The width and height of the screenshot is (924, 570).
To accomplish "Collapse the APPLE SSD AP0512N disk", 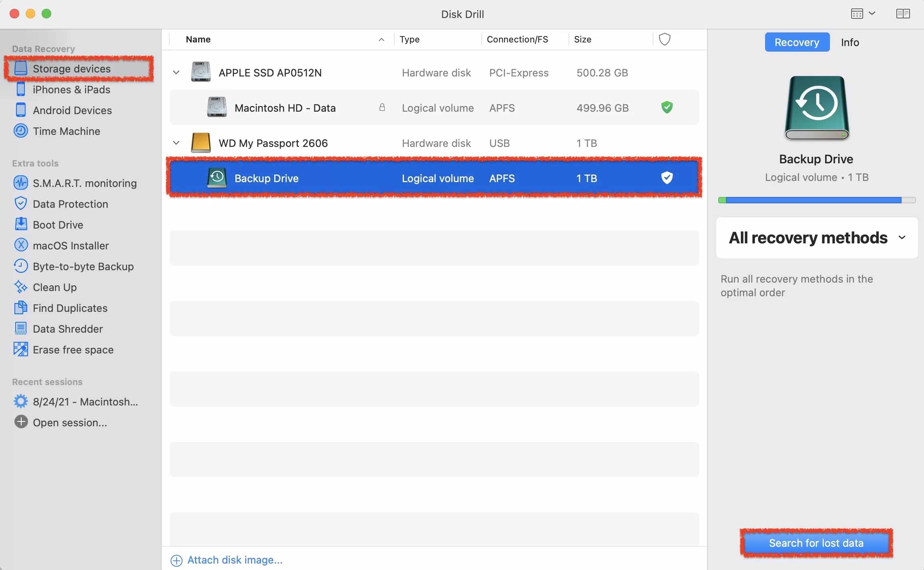I will pos(176,72).
